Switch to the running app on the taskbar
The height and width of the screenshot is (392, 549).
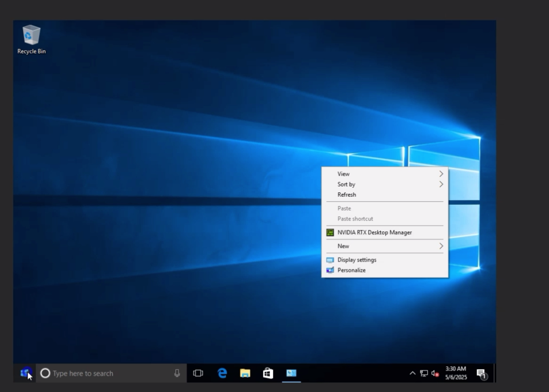click(x=291, y=374)
